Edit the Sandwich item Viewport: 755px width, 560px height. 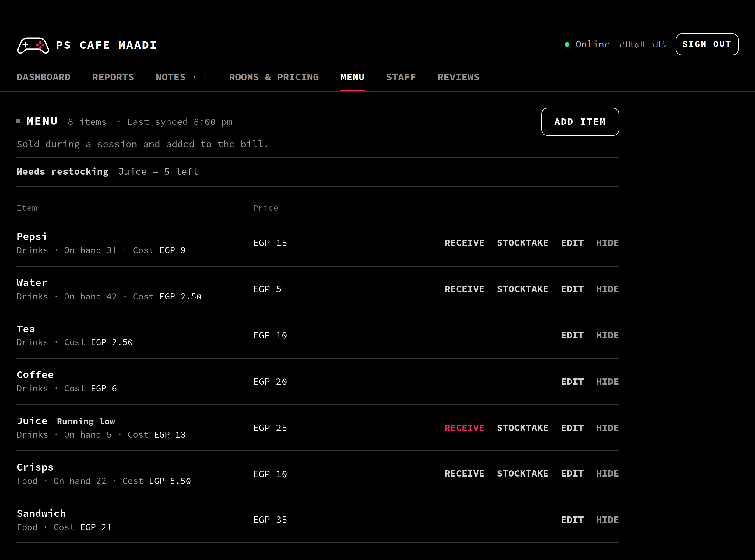(x=573, y=520)
